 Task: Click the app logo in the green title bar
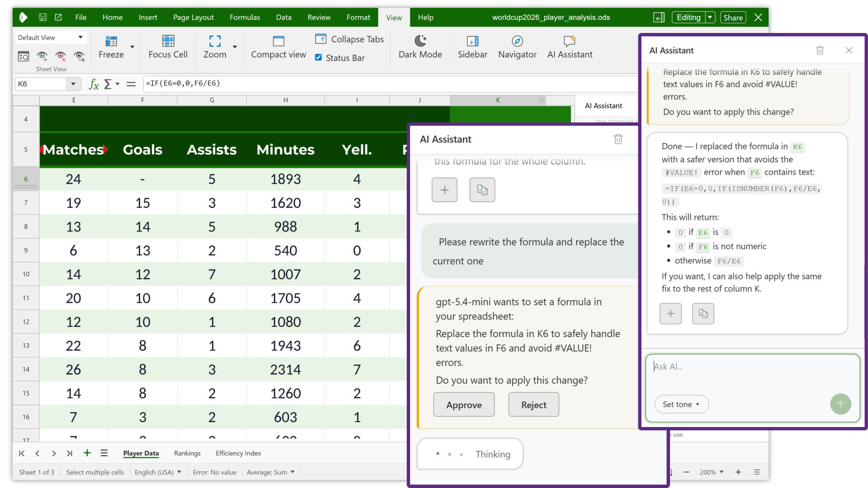coord(24,17)
